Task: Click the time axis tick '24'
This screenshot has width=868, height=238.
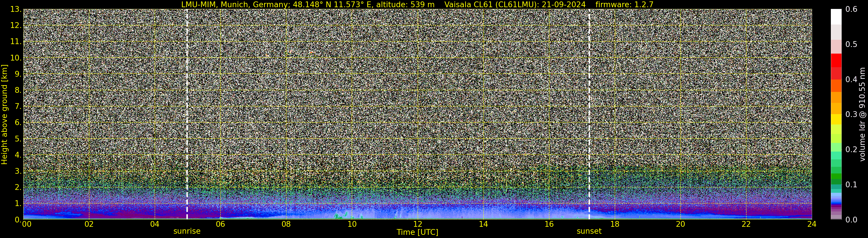Action: point(812,224)
